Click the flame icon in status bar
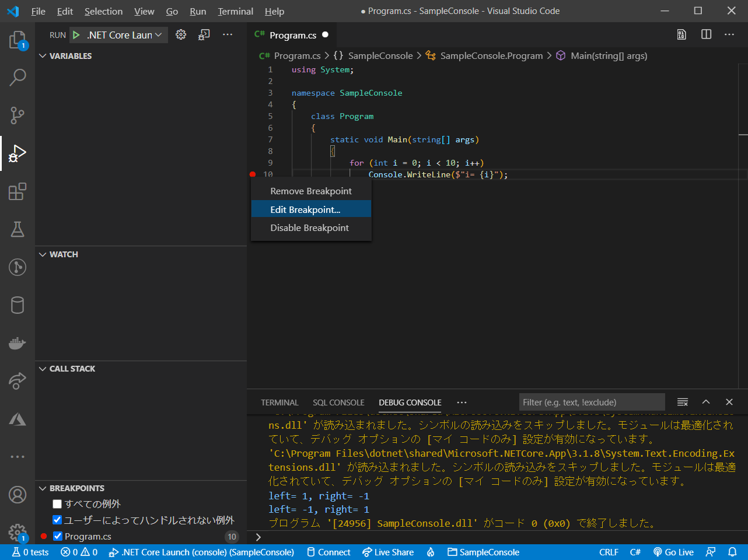Viewport: 748px width, 560px height. click(431, 552)
